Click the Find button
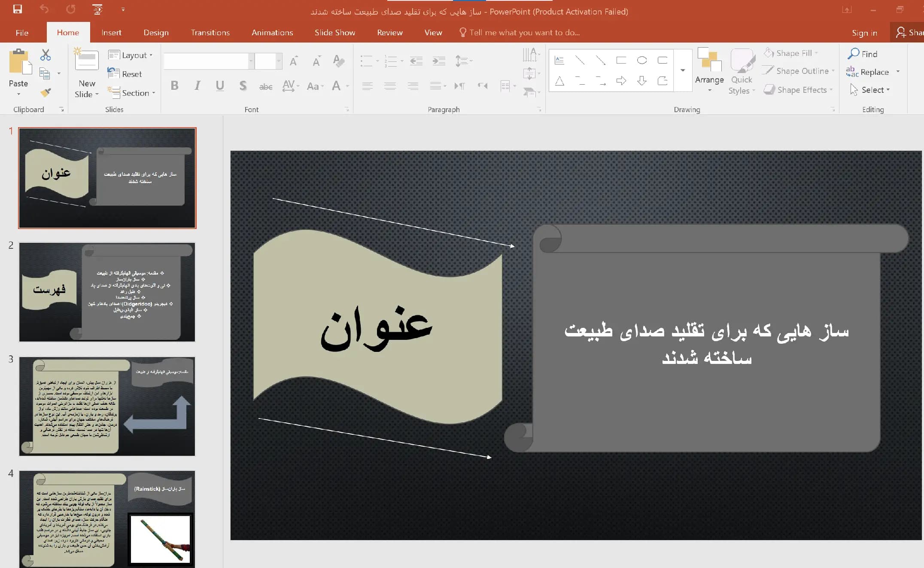 [863, 54]
